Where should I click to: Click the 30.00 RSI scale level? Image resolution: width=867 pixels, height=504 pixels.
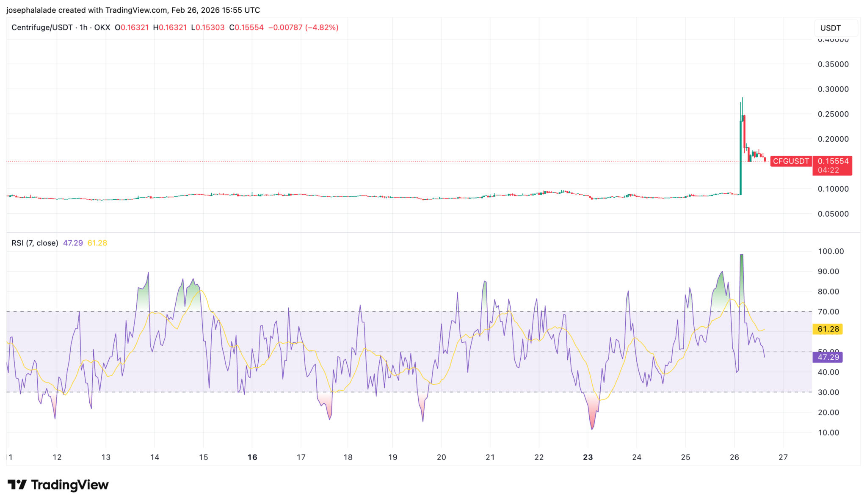click(828, 392)
